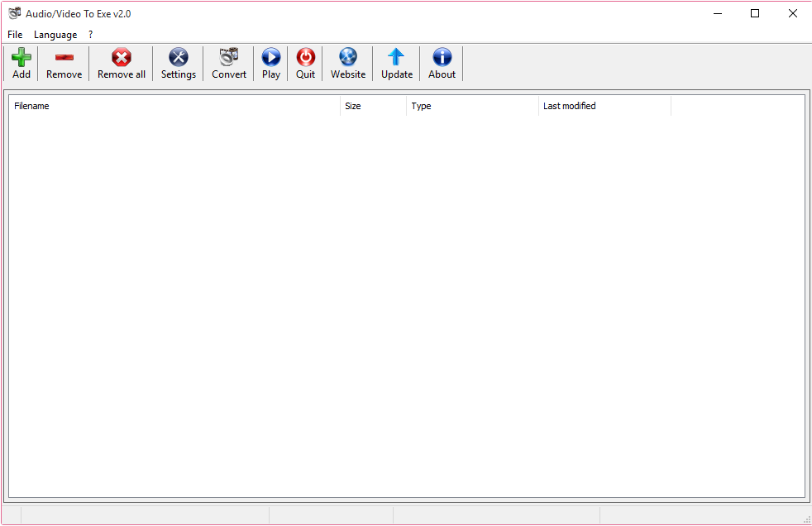The width and height of the screenshot is (812, 526).
Task: Sort by the Size column header
Action: (374, 106)
